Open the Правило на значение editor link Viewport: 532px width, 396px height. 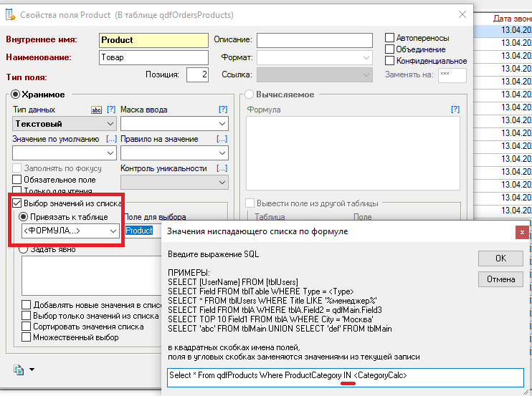point(222,138)
